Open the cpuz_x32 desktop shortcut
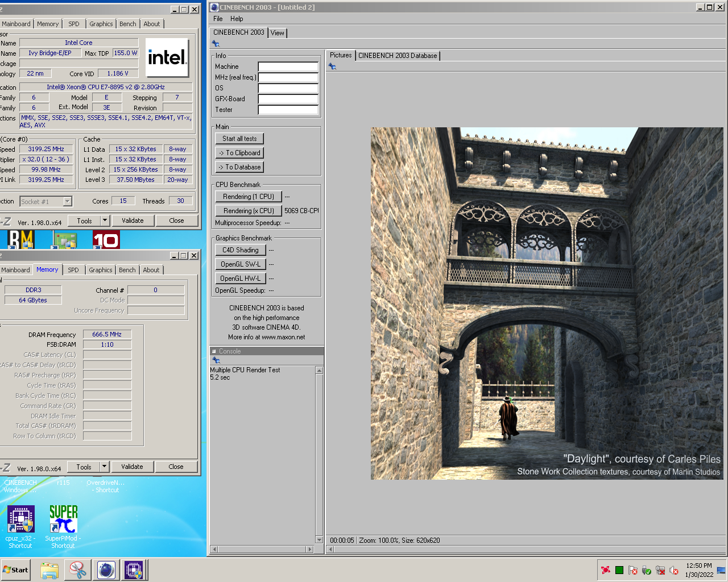This screenshot has width=728, height=582. click(20, 527)
